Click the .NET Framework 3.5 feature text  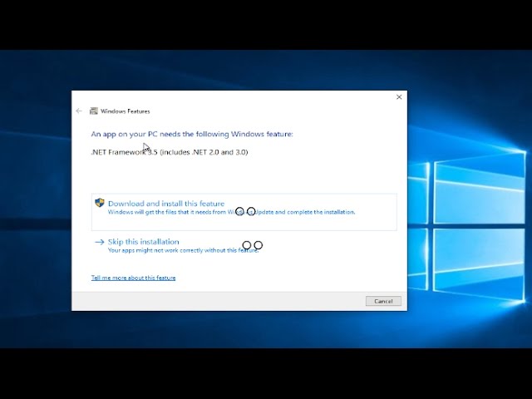(x=170, y=152)
